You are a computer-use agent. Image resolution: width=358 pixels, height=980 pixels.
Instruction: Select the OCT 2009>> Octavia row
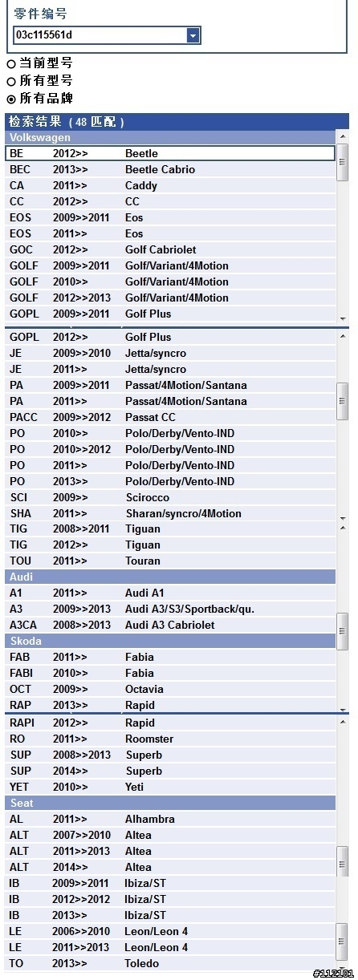click(x=170, y=689)
